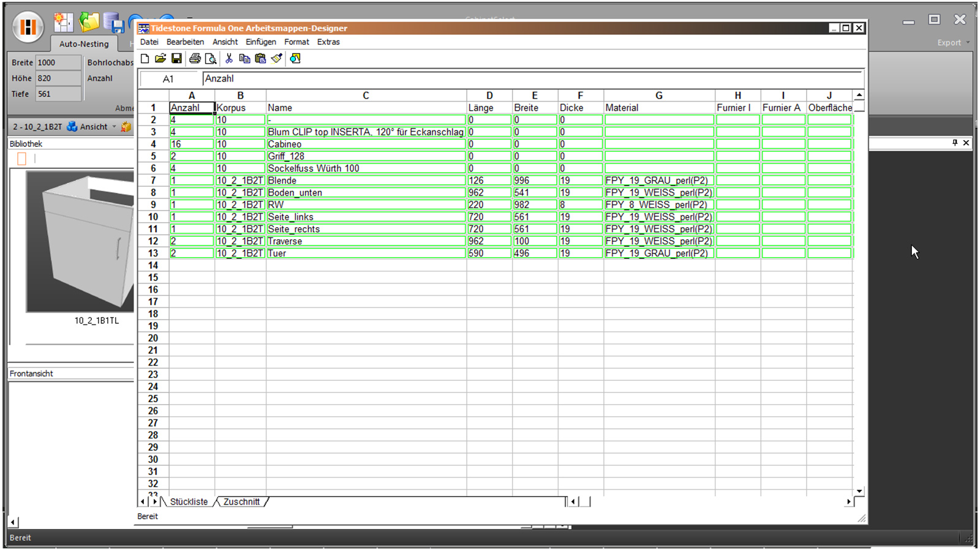Click the FPY_8_WEISS_perl(P2) material cell
The height and width of the screenshot is (551, 980).
coord(659,205)
